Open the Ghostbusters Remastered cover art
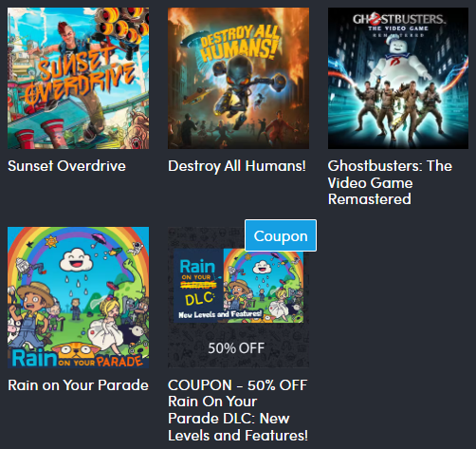The width and height of the screenshot is (476, 449). [x=398, y=78]
